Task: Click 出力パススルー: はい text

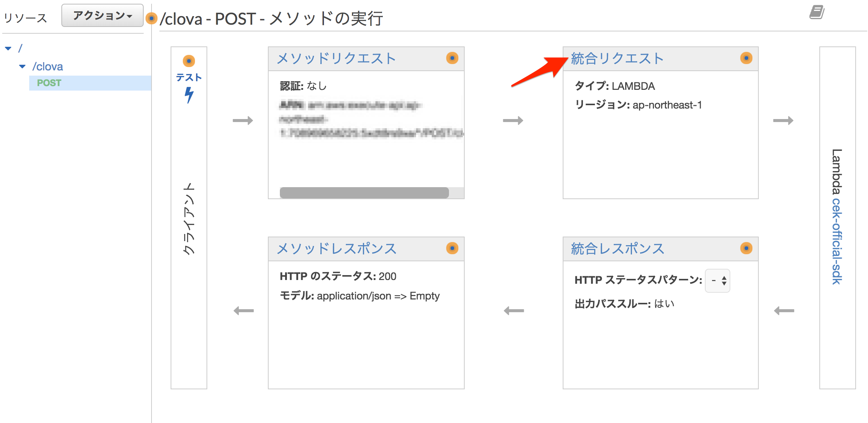Action: (x=624, y=304)
